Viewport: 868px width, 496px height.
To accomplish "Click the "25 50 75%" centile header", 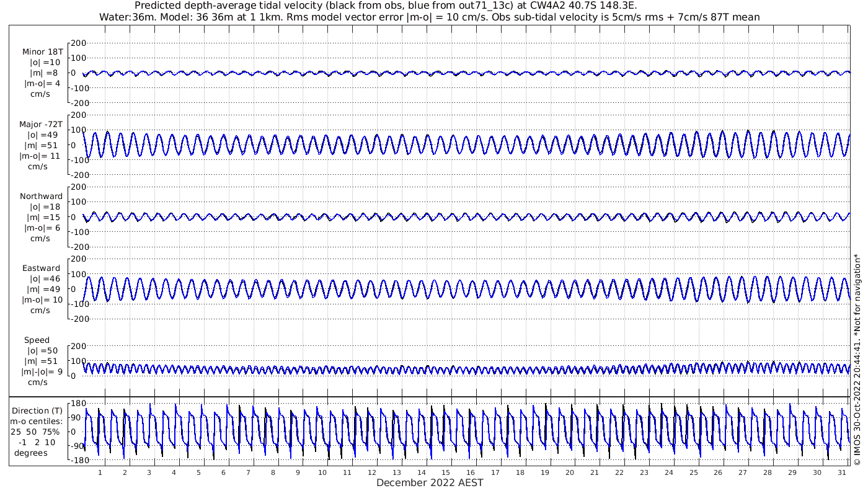I will [35, 432].
